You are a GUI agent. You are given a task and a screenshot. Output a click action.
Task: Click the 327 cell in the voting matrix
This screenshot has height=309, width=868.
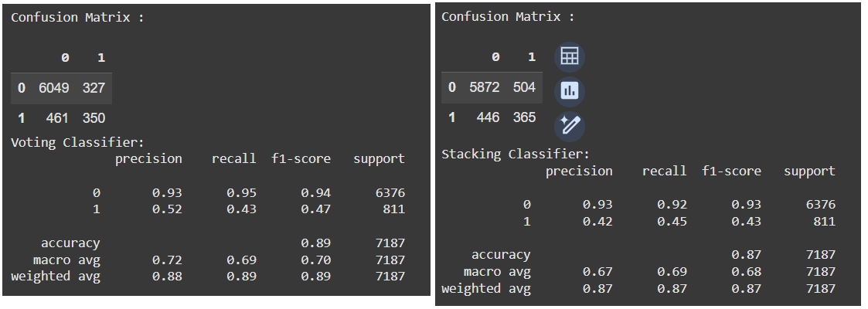point(94,88)
